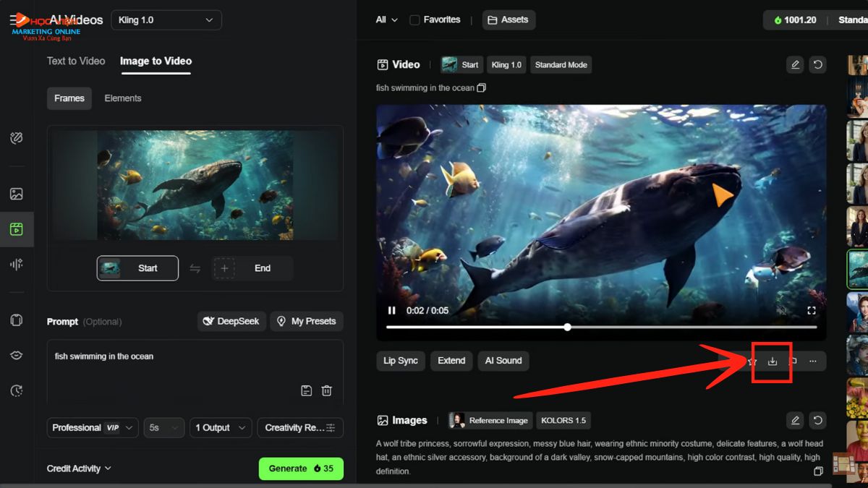Mark the ocean video as favorite with star
Image resolution: width=868 pixels, height=488 pixels.
[x=752, y=361]
